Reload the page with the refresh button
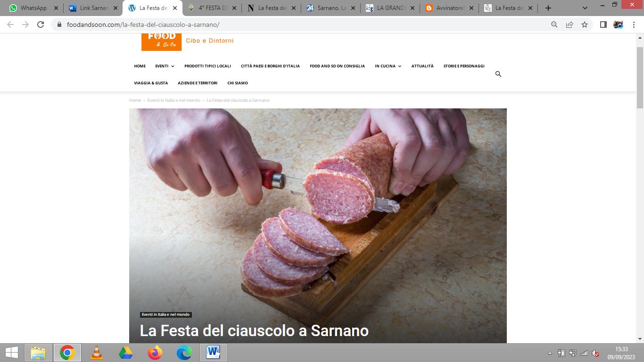This screenshot has width=644, height=362. click(x=41, y=25)
